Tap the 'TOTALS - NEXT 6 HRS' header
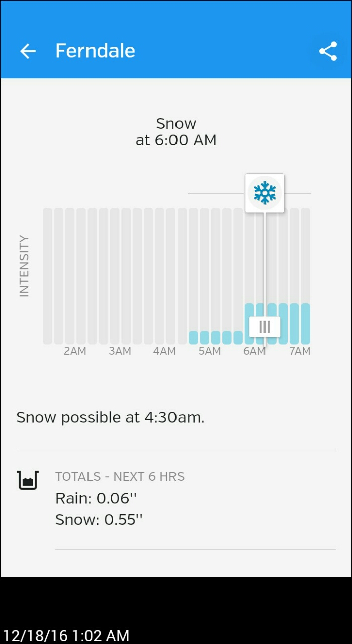Screen dimensions: 352x644 (x=120, y=476)
